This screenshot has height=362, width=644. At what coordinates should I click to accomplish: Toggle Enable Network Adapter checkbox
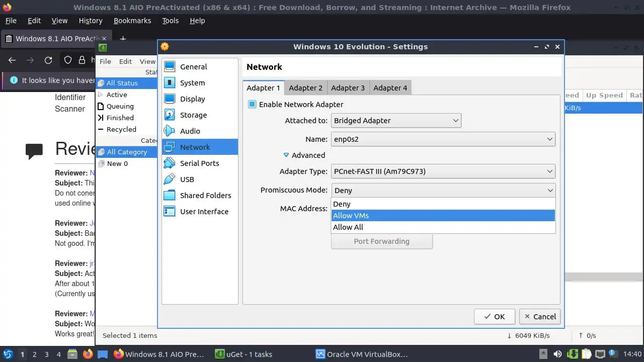[x=252, y=105]
